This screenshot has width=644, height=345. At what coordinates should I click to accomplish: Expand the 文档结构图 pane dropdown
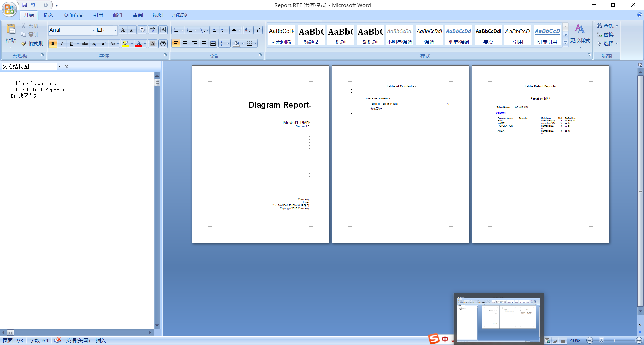click(x=59, y=66)
